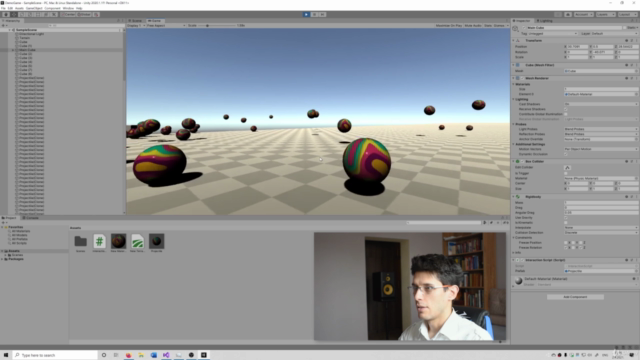The image size is (640, 360).
Task: Open Element 0 material object picker
Action: pyautogui.click(x=636, y=94)
